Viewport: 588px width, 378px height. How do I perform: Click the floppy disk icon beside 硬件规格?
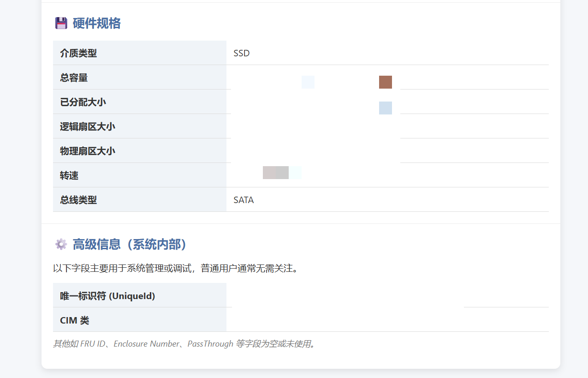coord(61,23)
